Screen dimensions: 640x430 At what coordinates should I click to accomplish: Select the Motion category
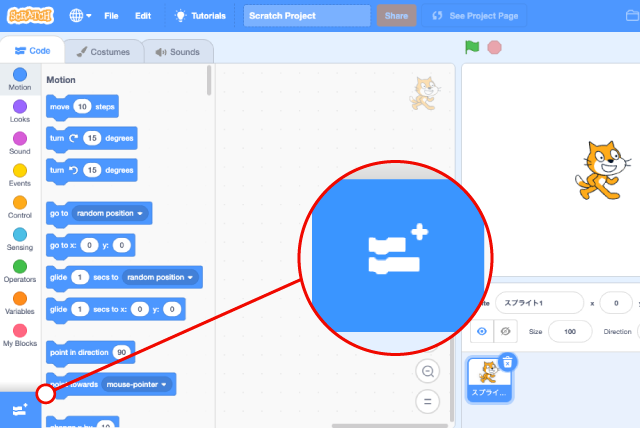click(x=20, y=79)
